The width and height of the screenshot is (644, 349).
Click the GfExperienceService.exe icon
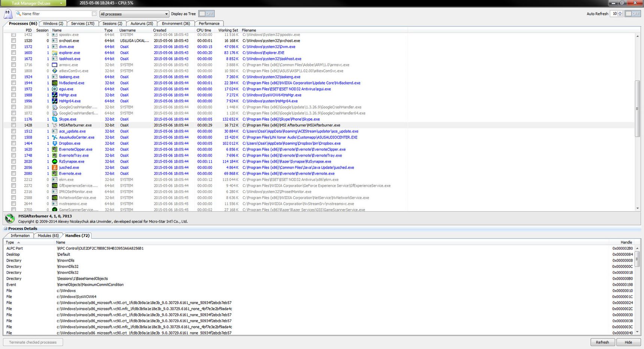[55, 185]
